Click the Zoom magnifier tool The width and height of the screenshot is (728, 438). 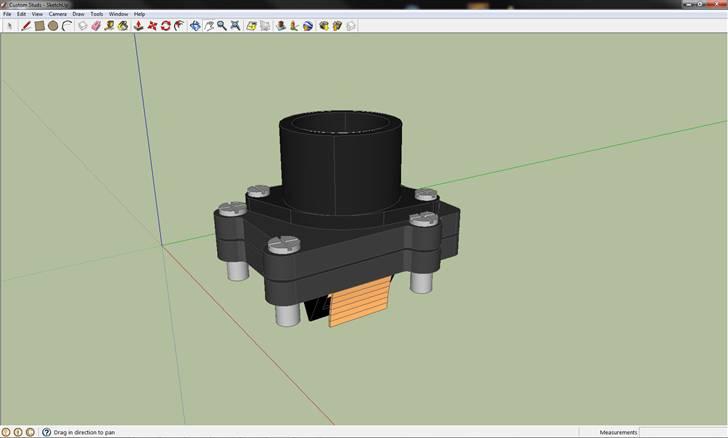[221, 26]
